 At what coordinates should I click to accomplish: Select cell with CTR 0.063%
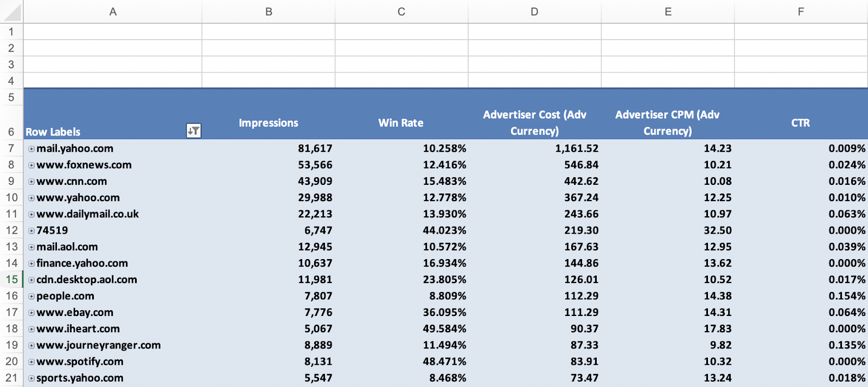point(801,214)
